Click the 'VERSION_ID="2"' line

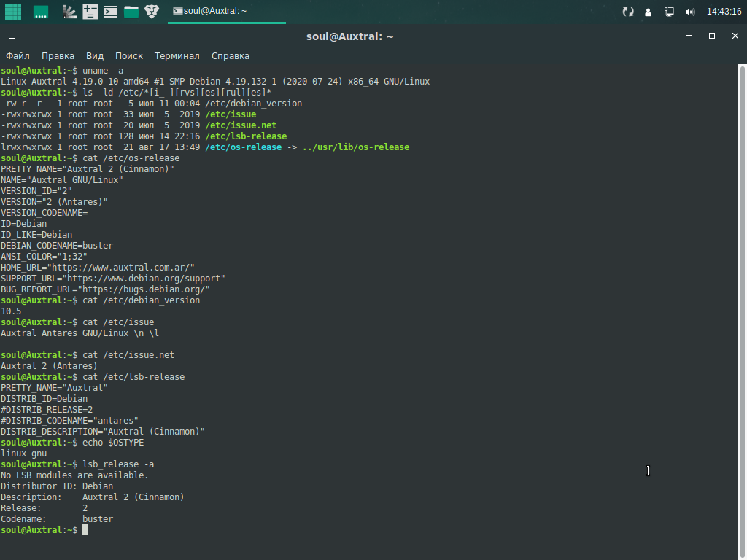tap(36, 191)
